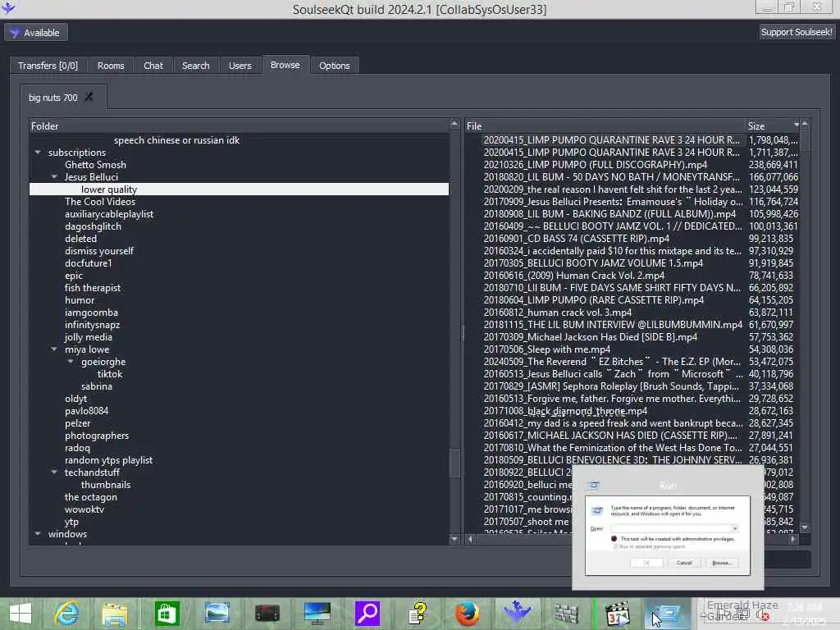The image size is (840, 630).
Task: Select the 'sabrina' folder
Action: point(97,386)
